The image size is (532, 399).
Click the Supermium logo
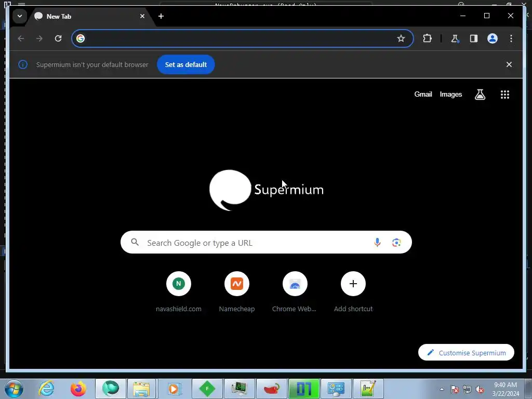[x=267, y=190]
